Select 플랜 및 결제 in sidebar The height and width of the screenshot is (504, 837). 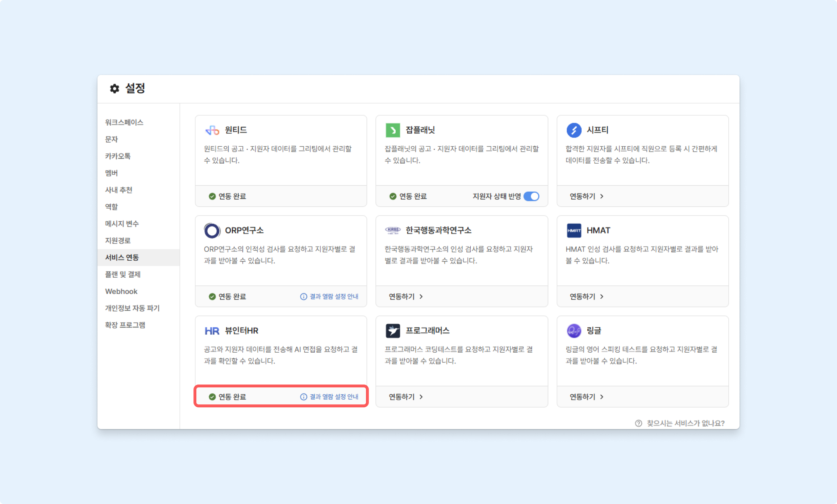point(123,274)
